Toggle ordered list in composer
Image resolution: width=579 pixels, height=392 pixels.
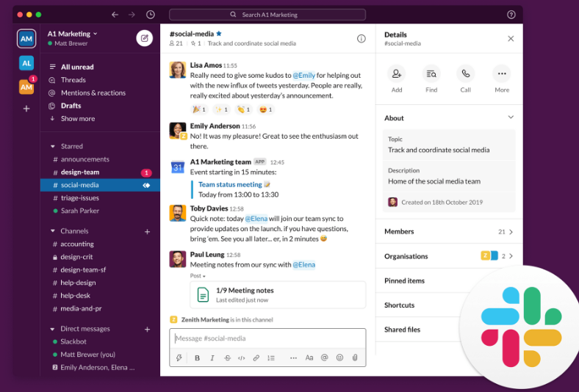(x=271, y=357)
